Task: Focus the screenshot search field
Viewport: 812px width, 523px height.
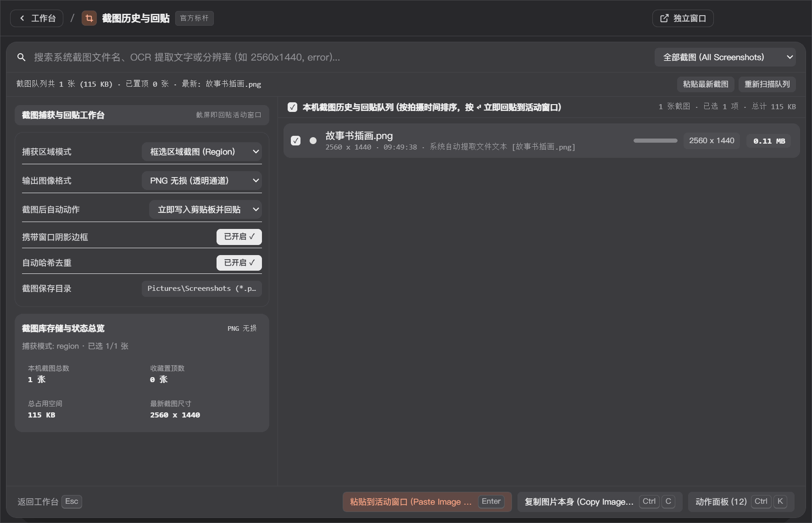Action: tap(339, 57)
